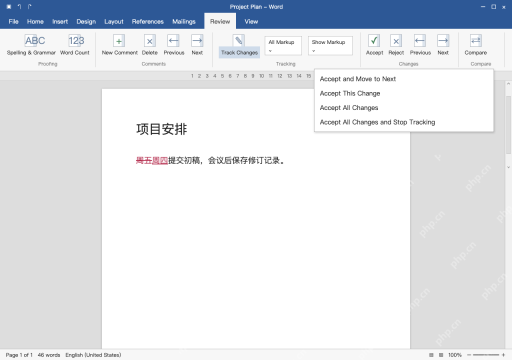Open the Word Count tool
The height and width of the screenshot is (360, 512).
75,45
